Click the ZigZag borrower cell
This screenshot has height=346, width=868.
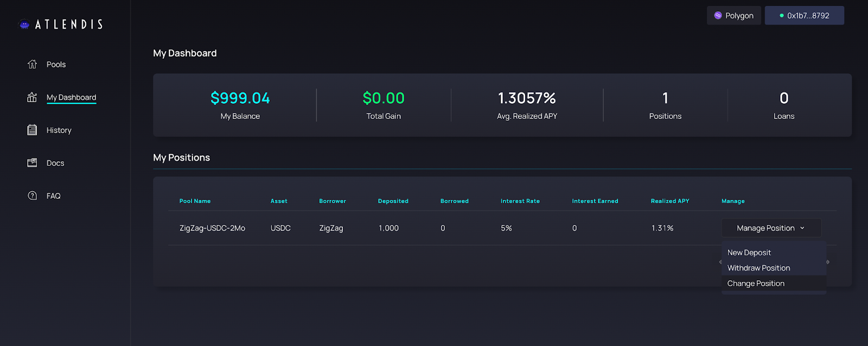click(331, 228)
